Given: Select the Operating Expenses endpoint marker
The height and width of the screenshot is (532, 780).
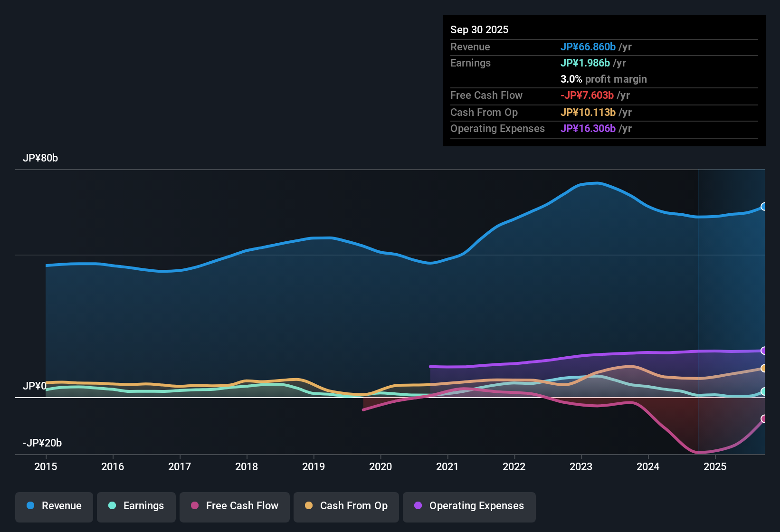Looking at the screenshot, I should [764, 351].
